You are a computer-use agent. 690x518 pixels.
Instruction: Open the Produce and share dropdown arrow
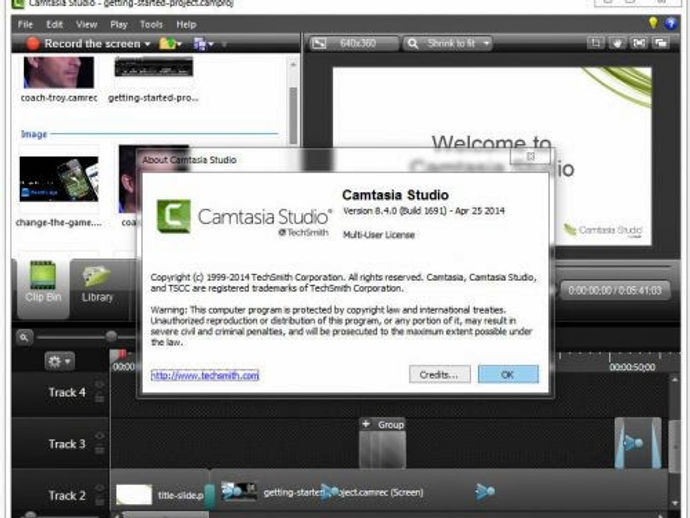pyautogui.click(x=211, y=44)
